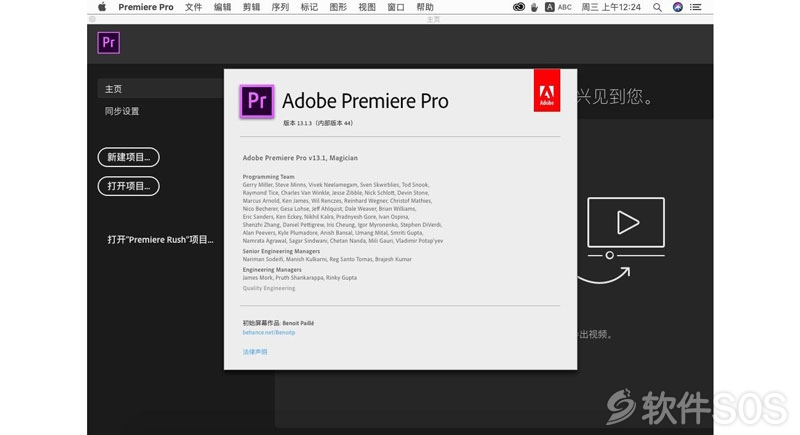800x435 pixels.
Task: Click the hand icon in menu bar
Action: (x=535, y=7)
